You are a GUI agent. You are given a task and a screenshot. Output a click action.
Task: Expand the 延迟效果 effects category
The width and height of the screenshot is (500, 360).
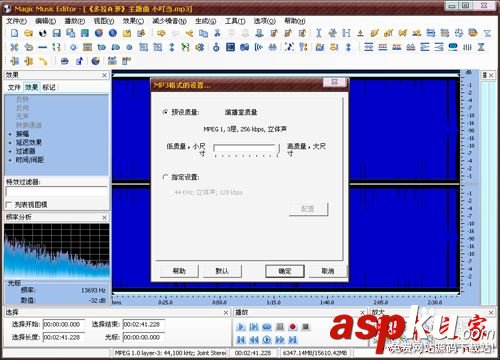tap(10, 143)
